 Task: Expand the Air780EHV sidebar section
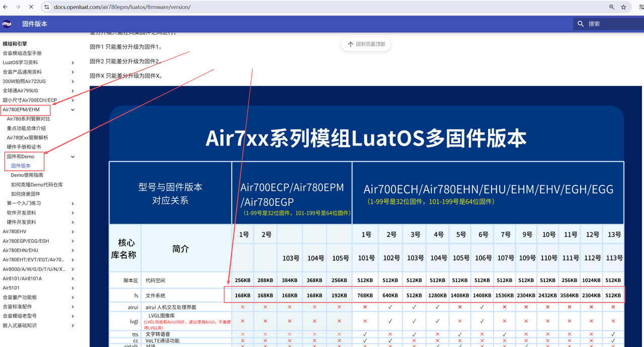(x=73, y=232)
